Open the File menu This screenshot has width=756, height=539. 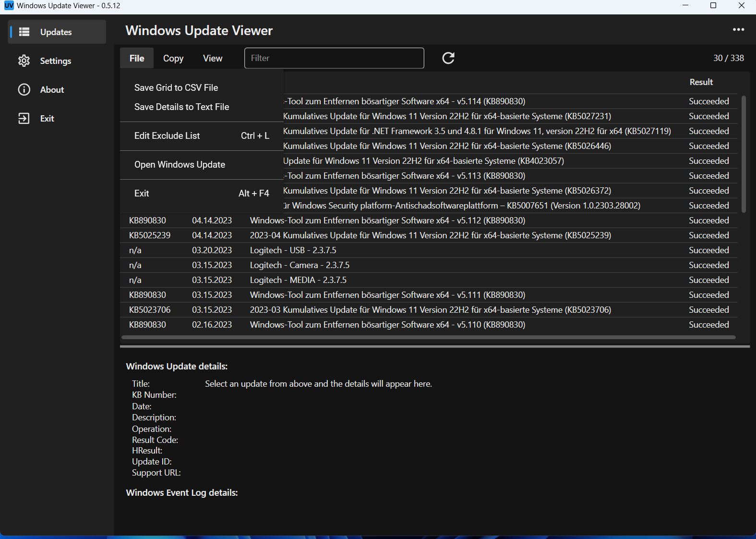[137, 58]
